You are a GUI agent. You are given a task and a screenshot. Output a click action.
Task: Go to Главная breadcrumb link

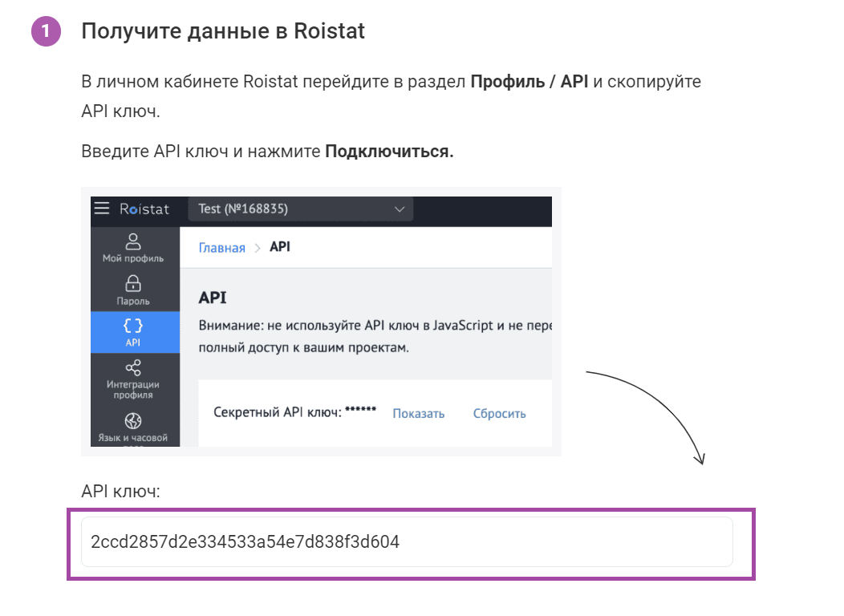pyautogui.click(x=221, y=248)
